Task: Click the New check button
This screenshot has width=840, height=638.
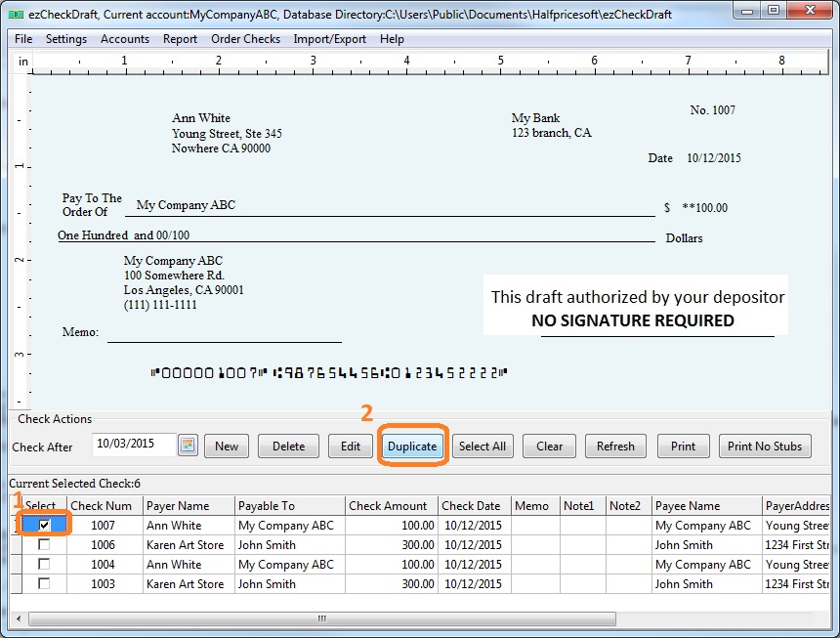Action: tap(227, 447)
